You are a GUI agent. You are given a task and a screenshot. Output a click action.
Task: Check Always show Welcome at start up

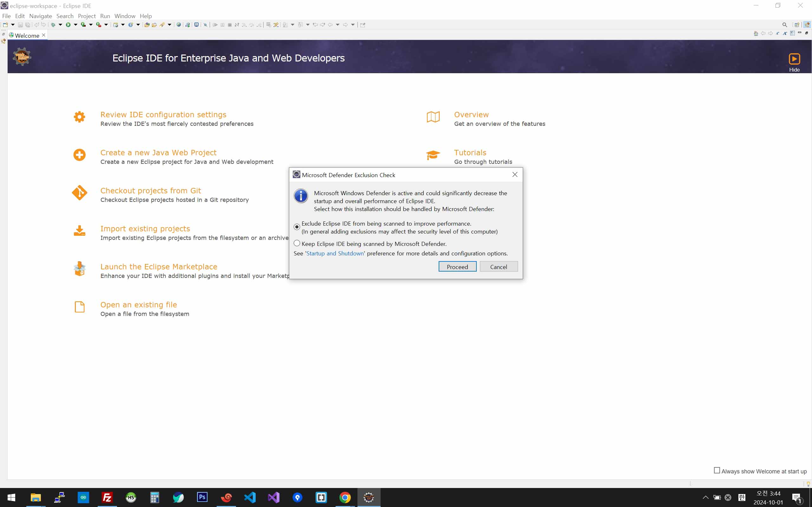coord(717,471)
